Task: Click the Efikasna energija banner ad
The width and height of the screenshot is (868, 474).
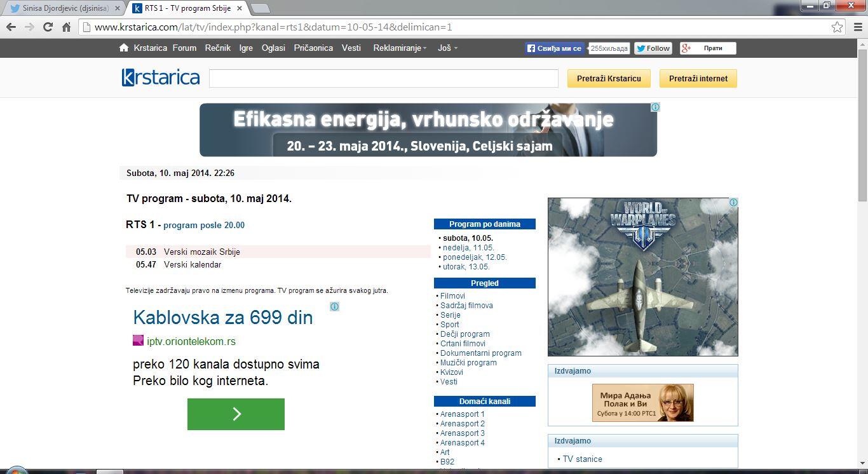Action: pyautogui.click(x=428, y=130)
